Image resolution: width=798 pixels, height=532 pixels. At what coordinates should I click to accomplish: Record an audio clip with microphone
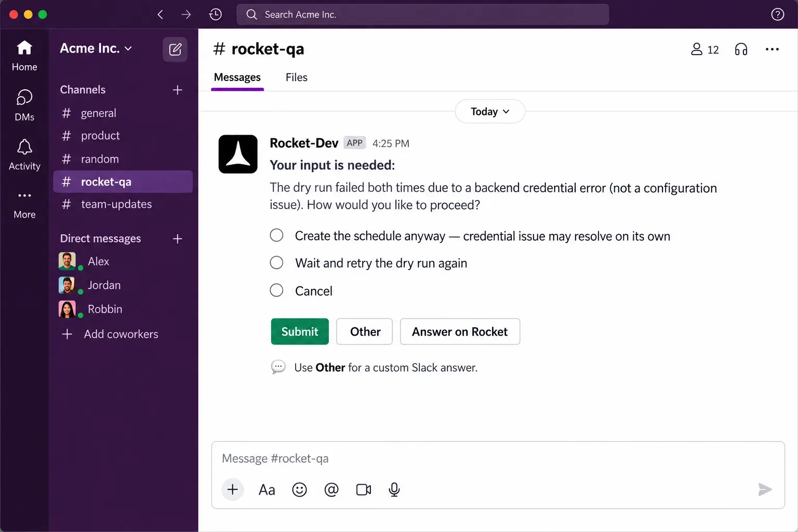[394, 489]
